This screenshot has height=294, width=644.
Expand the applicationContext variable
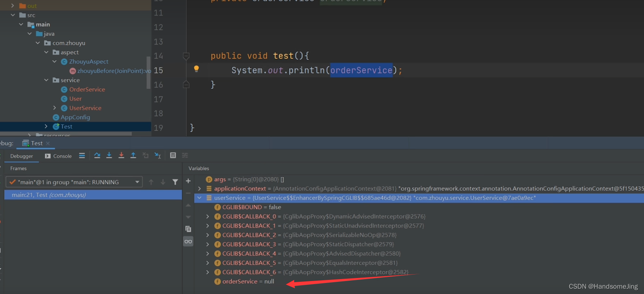(199, 189)
